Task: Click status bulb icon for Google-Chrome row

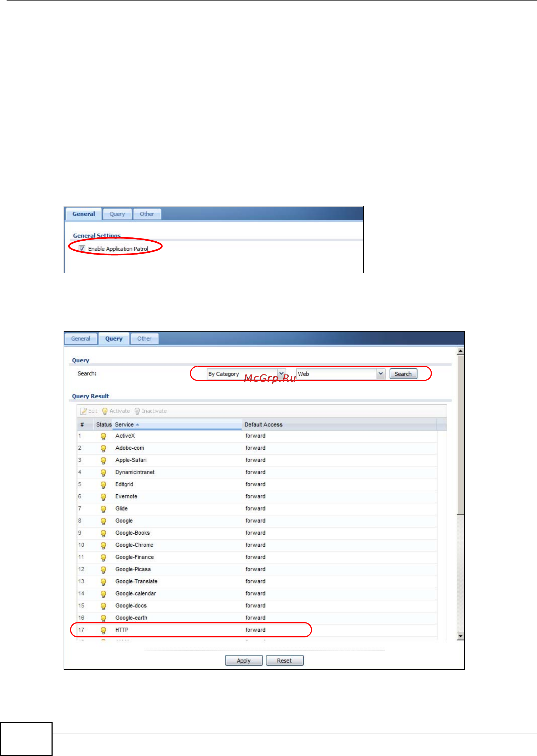Action: pyautogui.click(x=103, y=545)
